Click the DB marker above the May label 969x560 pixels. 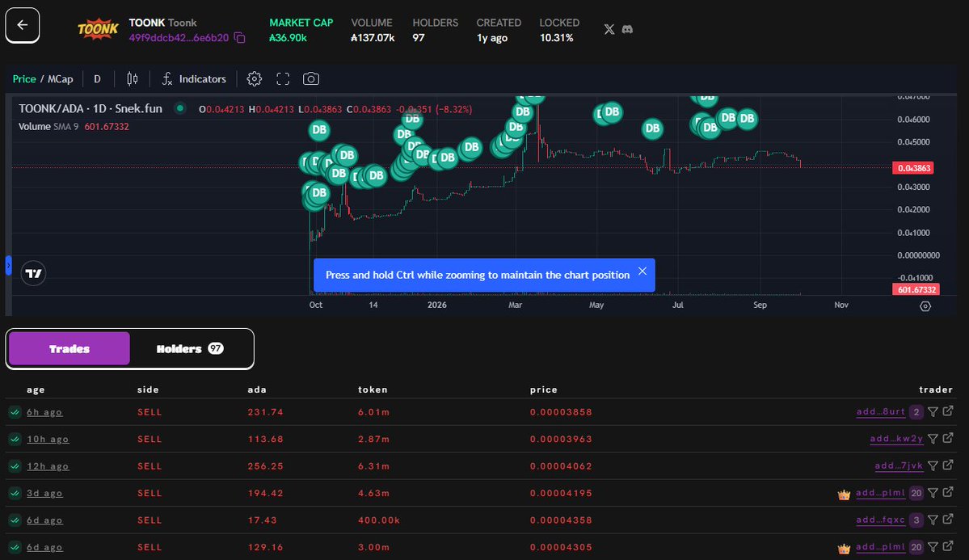click(x=611, y=112)
